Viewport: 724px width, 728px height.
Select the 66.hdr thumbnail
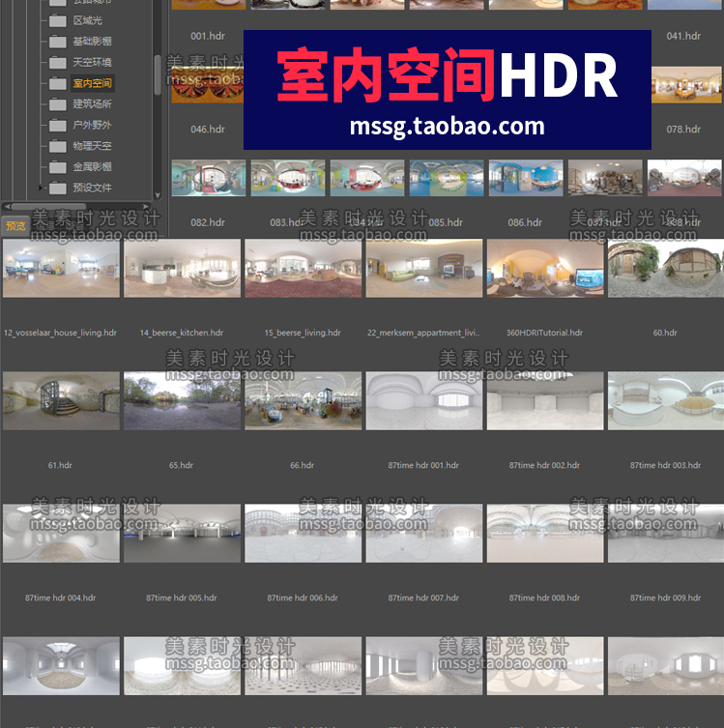click(x=304, y=400)
